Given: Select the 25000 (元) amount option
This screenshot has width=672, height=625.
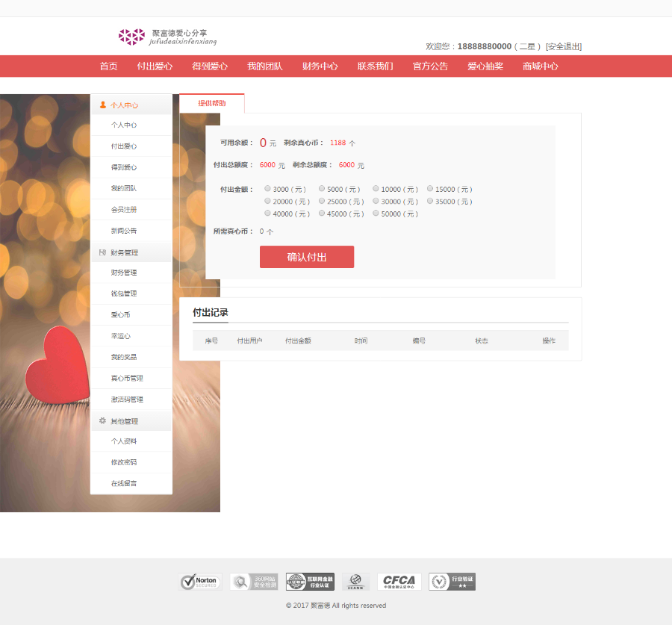Looking at the screenshot, I should pyautogui.click(x=321, y=201).
